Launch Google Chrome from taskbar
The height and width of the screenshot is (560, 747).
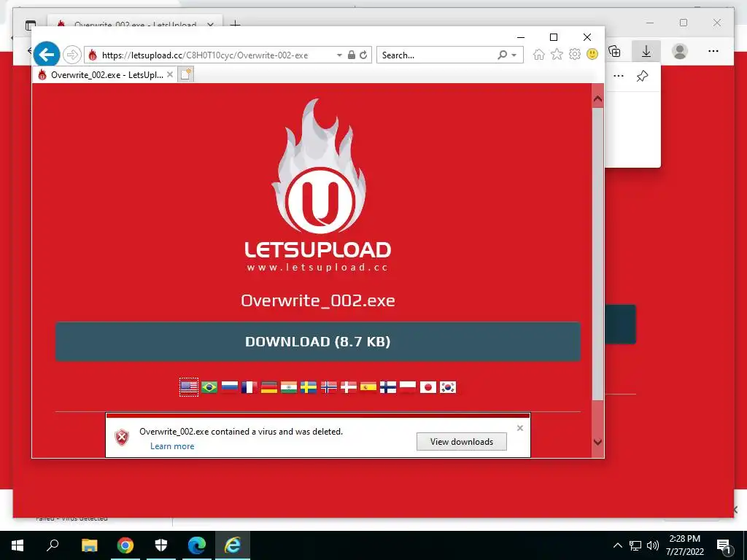coord(125,545)
